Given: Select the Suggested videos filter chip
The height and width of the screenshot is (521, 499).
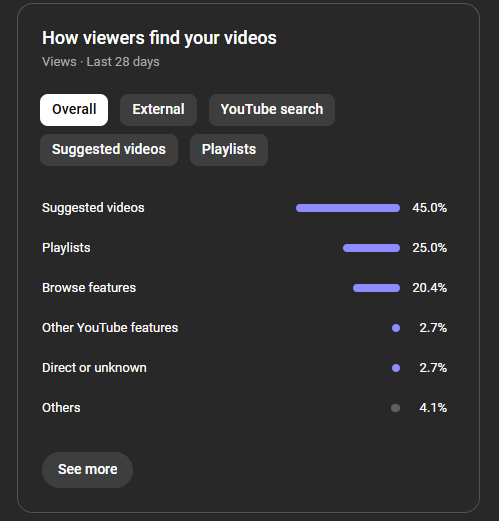Looking at the screenshot, I should point(109,150).
